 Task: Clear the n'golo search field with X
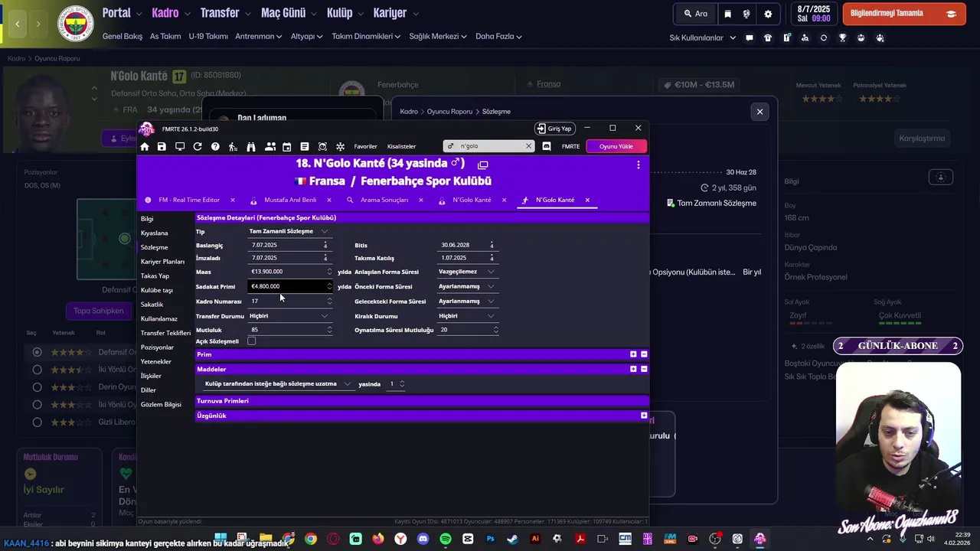pos(528,146)
